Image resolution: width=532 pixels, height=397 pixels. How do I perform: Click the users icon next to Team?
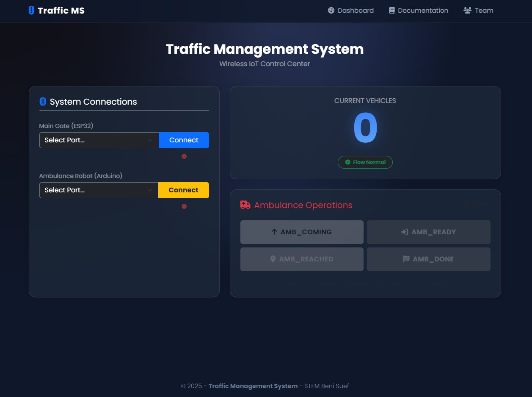[467, 10]
